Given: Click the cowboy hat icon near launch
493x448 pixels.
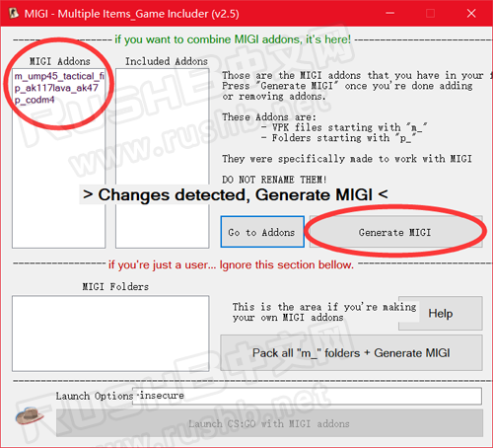Looking at the screenshot, I should click(x=30, y=415).
